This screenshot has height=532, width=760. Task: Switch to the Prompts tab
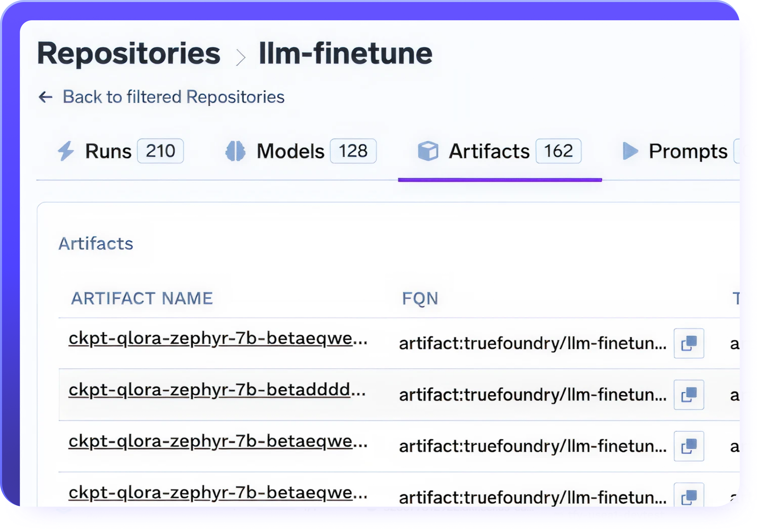click(688, 151)
